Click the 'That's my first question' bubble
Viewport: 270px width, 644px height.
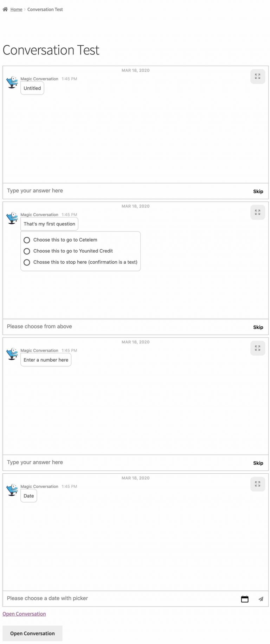click(49, 224)
